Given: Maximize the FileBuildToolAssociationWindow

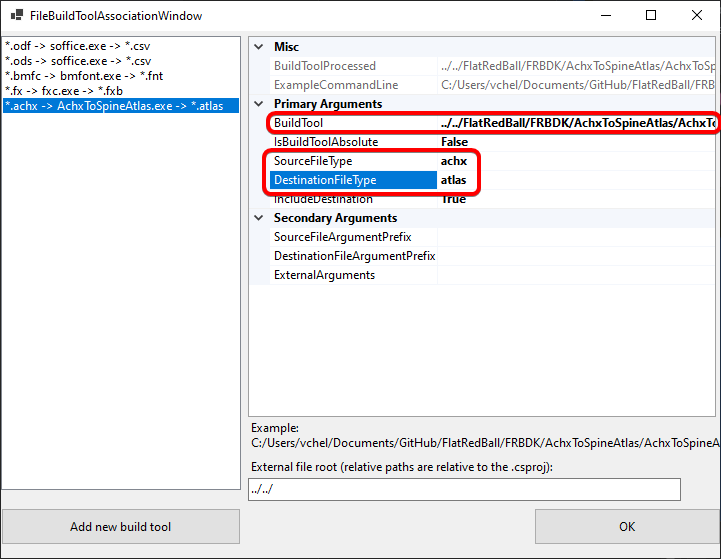Looking at the screenshot, I should (x=651, y=16).
